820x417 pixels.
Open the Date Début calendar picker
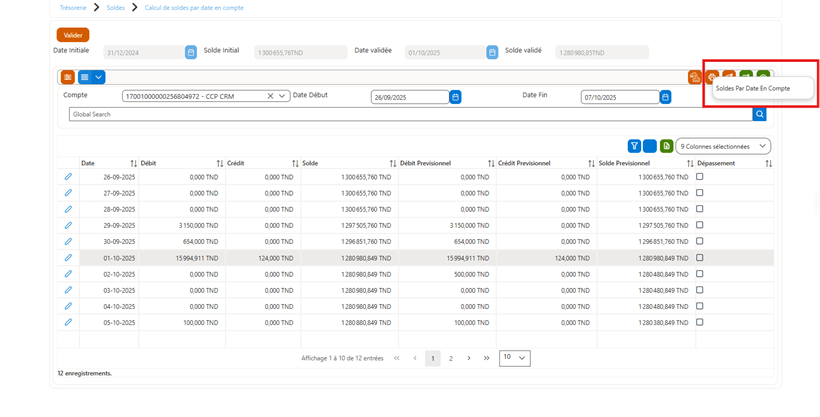pyautogui.click(x=455, y=97)
